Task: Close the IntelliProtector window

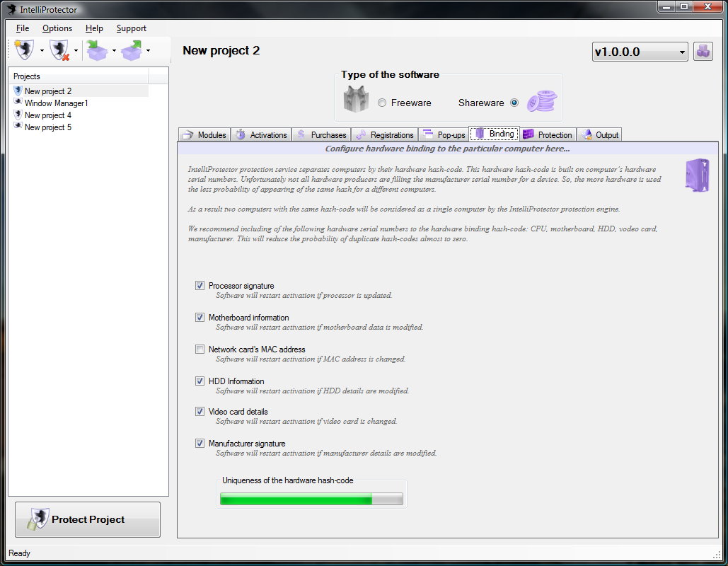Action: pyautogui.click(x=707, y=6)
